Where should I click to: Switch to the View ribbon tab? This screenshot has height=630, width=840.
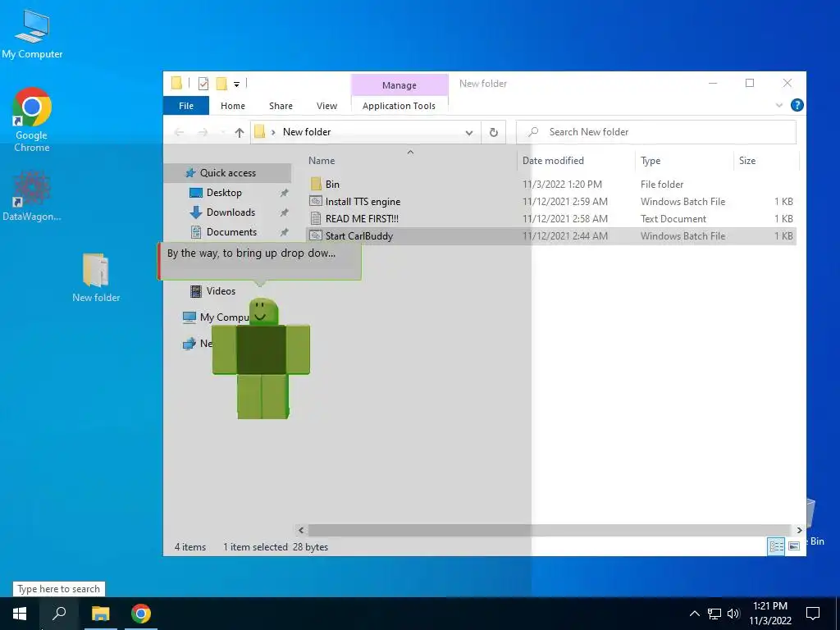click(326, 106)
